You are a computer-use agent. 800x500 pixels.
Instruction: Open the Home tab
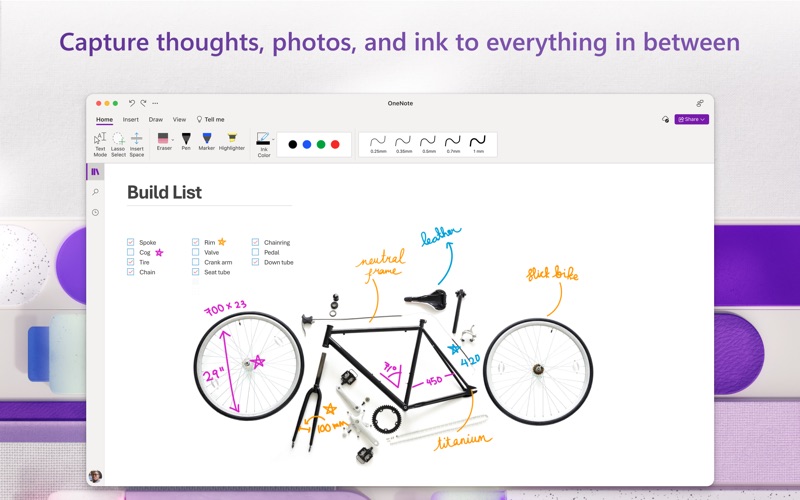(x=105, y=119)
